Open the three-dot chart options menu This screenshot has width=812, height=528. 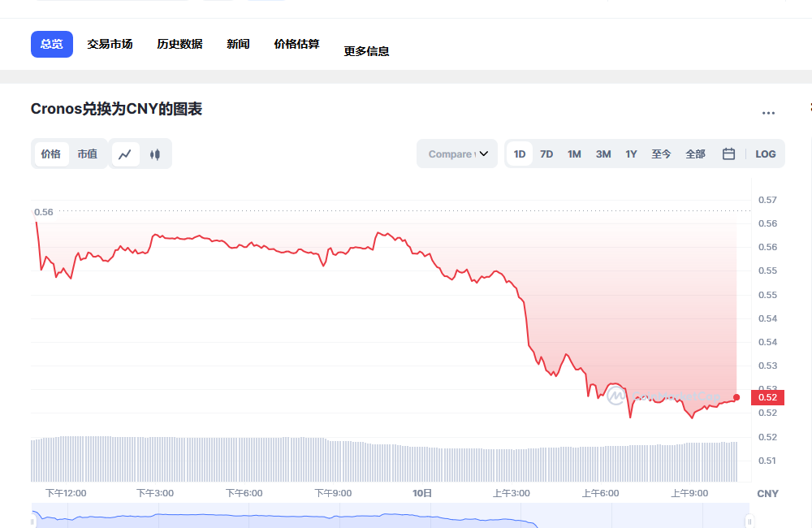click(768, 112)
